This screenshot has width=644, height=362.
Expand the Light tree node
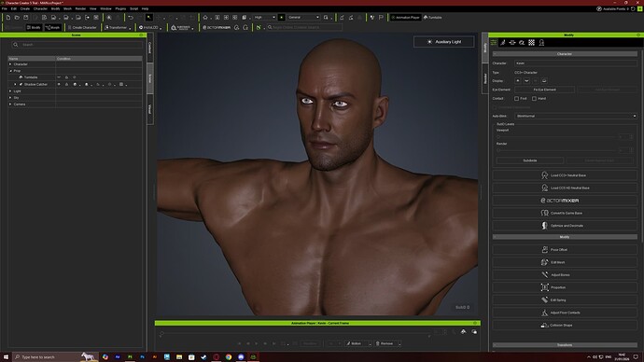(x=10, y=91)
